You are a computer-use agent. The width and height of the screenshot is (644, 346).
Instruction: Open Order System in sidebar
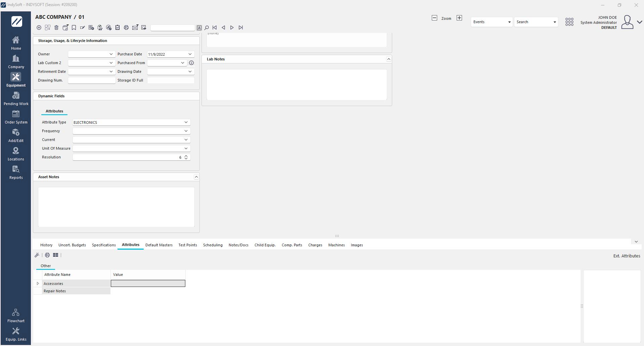[x=16, y=117]
